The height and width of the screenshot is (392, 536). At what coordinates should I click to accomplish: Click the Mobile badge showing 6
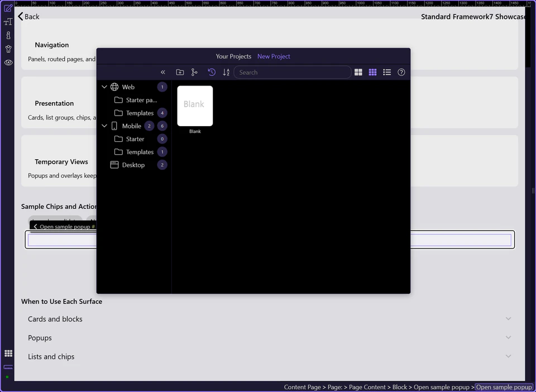(x=162, y=126)
